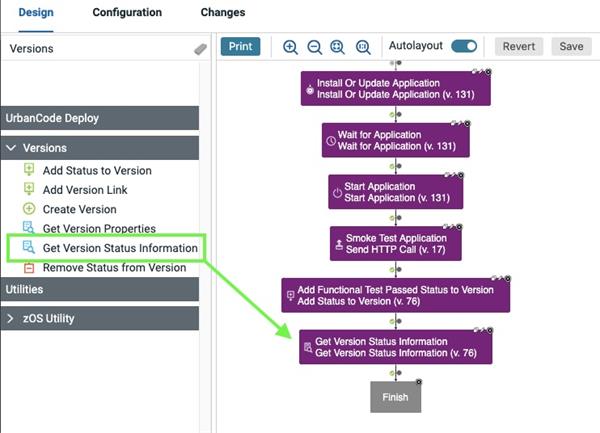Click the Add Version Link step icon
The image size is (600, 433).
click(x=29, y=189)
